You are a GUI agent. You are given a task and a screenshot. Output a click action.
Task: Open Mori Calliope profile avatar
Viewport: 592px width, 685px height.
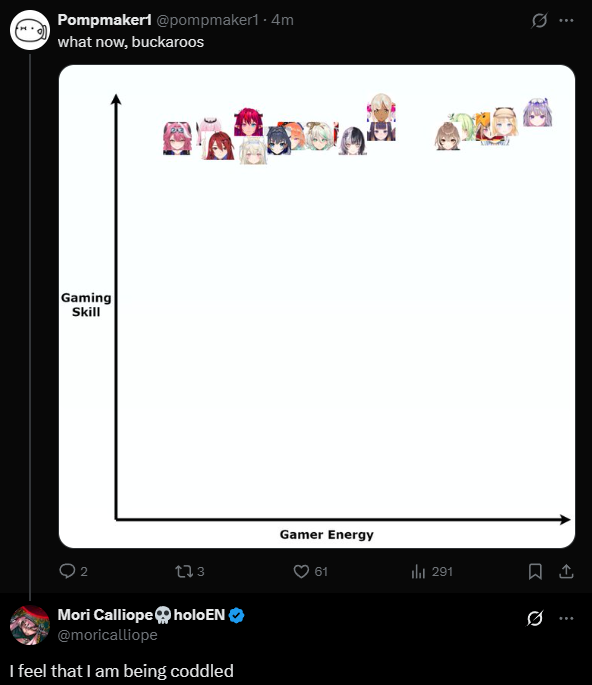[x=30, y=625]
